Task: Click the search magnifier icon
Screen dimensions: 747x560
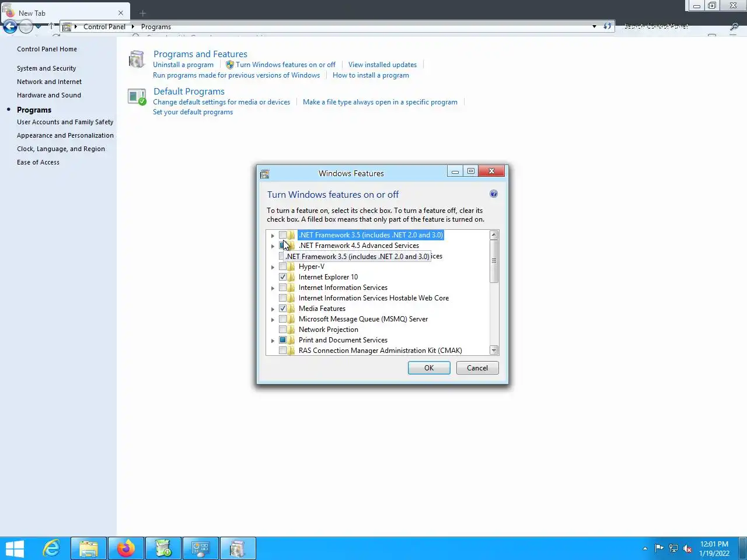Action: pyautogui.click(x=734, y=26)
